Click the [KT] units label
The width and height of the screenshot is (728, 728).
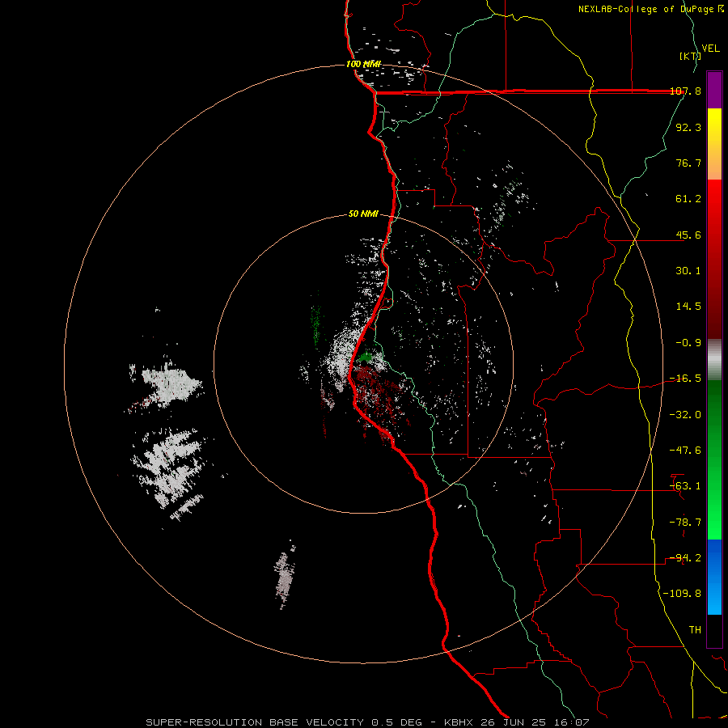coord(691,56)
